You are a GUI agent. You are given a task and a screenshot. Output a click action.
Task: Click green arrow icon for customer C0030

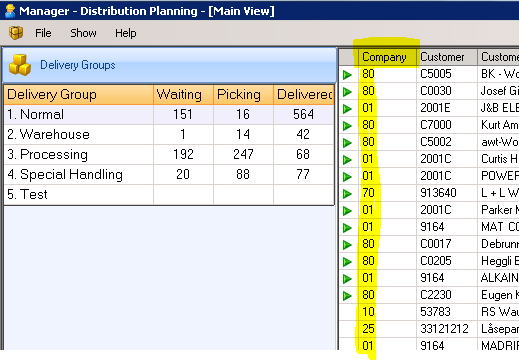tap(347, 91)
